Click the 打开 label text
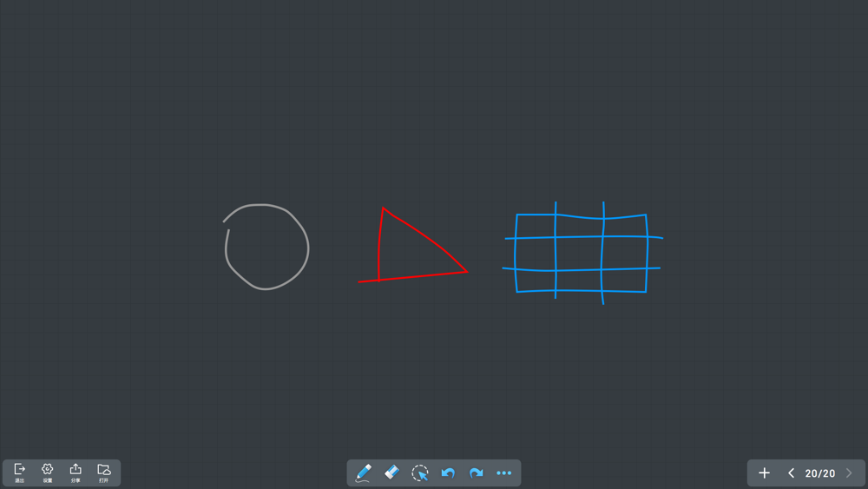 [x=104, y=481]
